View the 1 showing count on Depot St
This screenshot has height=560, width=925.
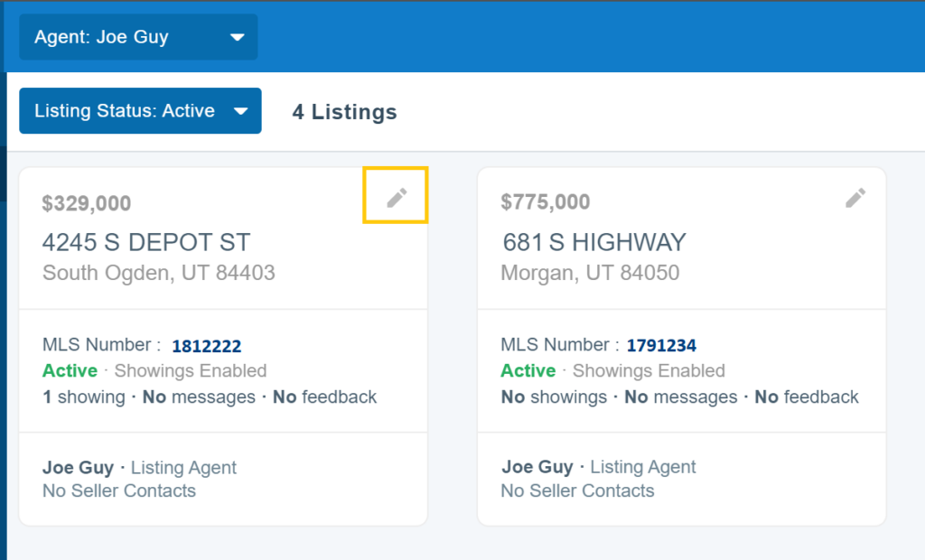84,397
